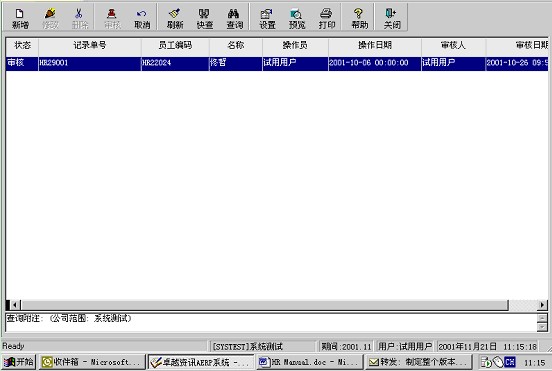Image resolution: width=552 pixels, height=371 pixels.
Task: Open the 查询 binoculars query tool
Action: point(234,18)
